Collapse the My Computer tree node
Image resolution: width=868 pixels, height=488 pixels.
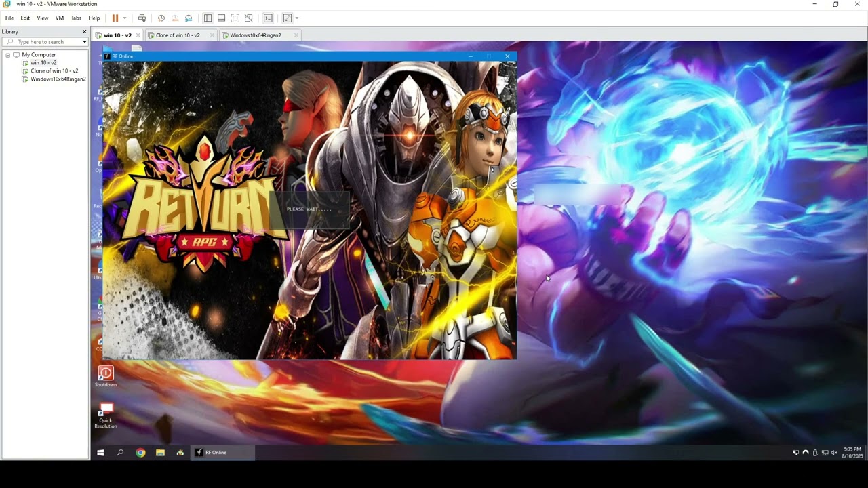coord(8,55)
